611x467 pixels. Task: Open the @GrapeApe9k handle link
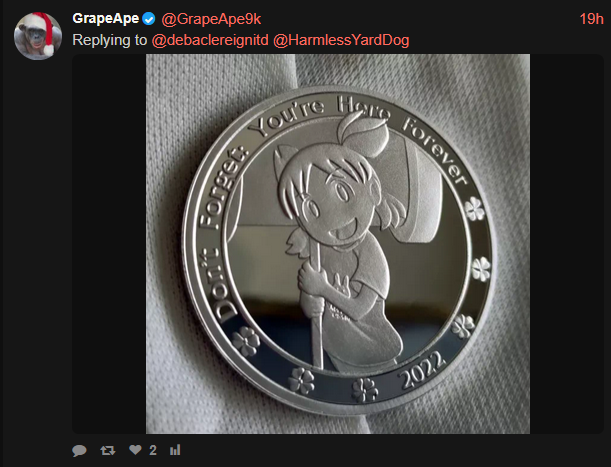pyautogui.click(x=211, y=19)
